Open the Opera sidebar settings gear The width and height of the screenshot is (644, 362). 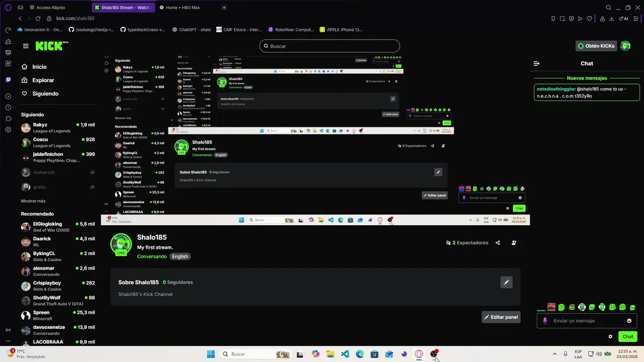[8, 130]
